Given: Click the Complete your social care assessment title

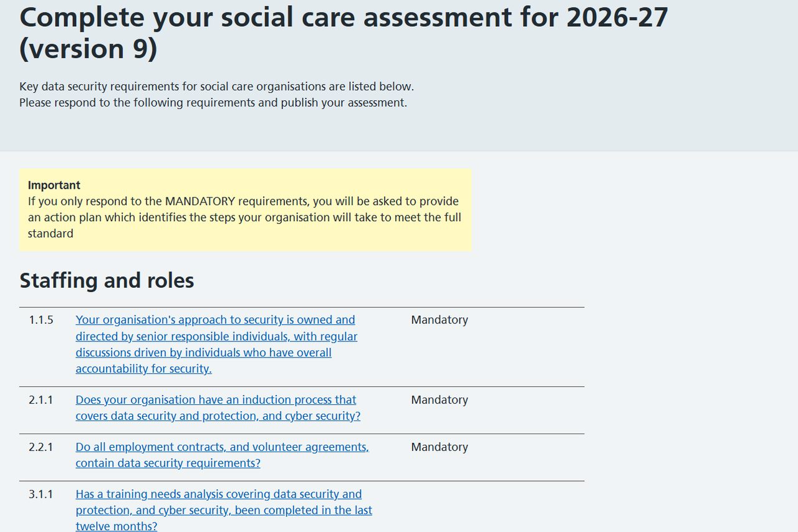Looking at the screenshot, I should point(344,32).
